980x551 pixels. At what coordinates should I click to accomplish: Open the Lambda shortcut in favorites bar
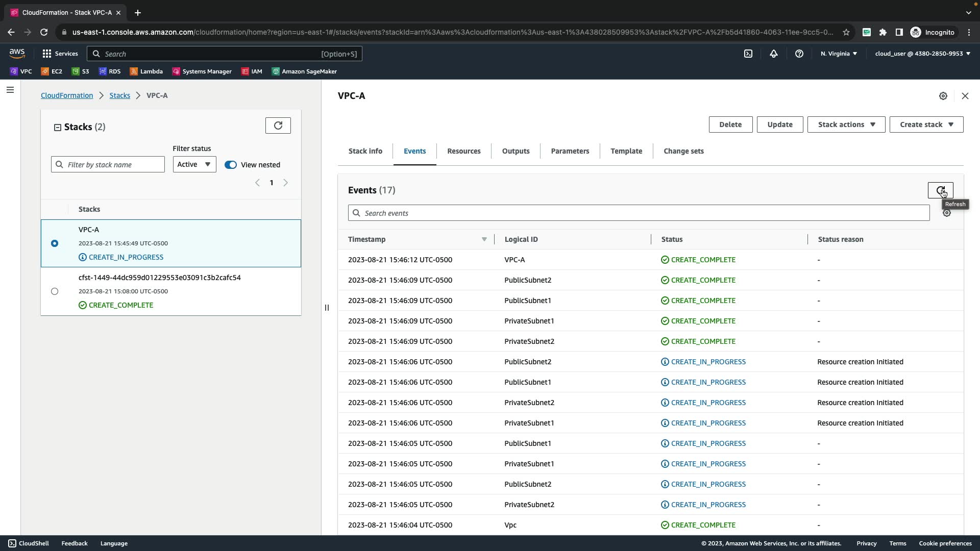146,71
